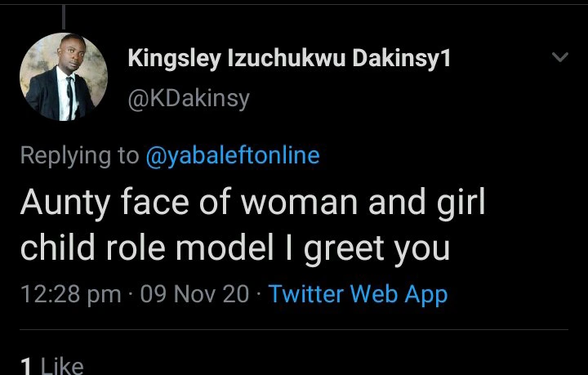The height and width of the screenshot is (375, 588).
Task: Click the @KDakinsy username handle
Action: tap(189, 99)
